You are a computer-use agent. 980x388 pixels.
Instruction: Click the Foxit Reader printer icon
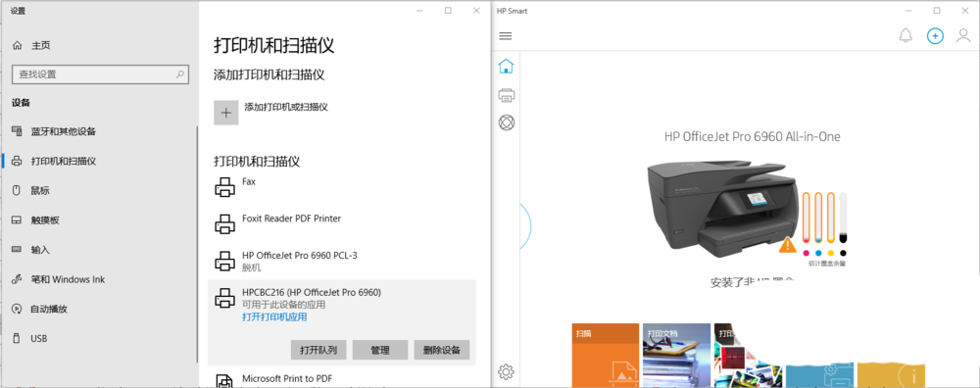coord(225,223)
